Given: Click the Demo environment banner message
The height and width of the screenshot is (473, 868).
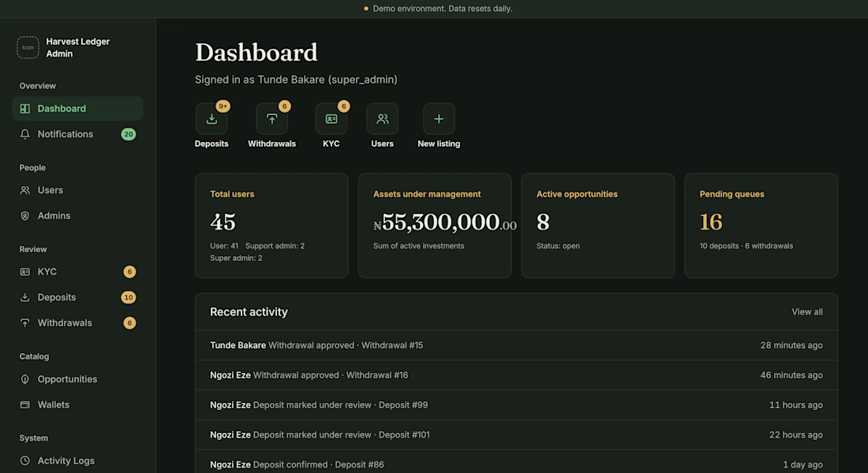Looking at the screenshot, I should point(443,9).
